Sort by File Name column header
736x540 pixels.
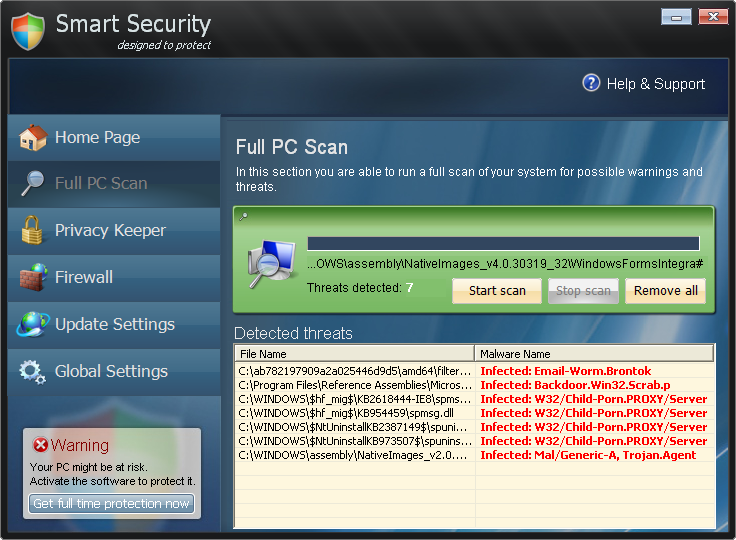[354, 354]
